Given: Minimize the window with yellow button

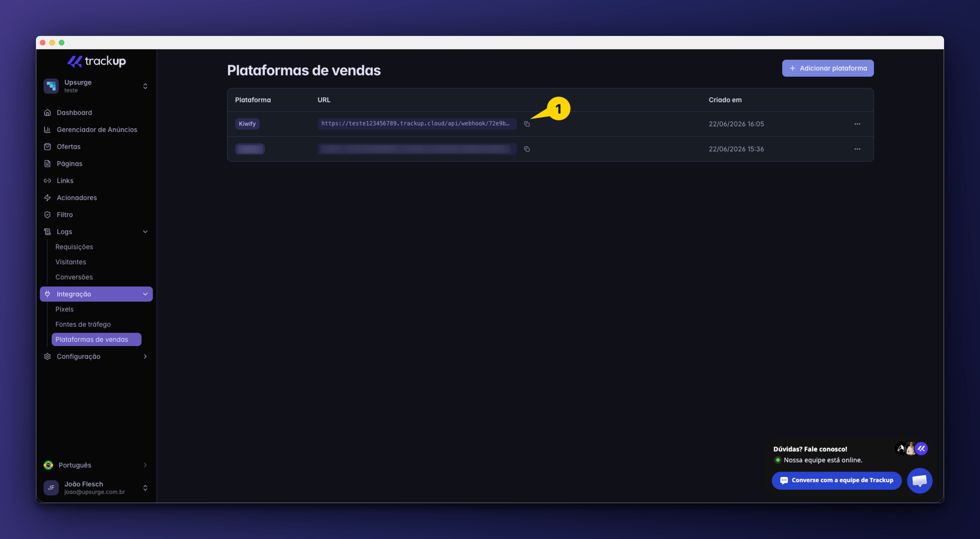Looking at the screenshot, I should (52, 43).
